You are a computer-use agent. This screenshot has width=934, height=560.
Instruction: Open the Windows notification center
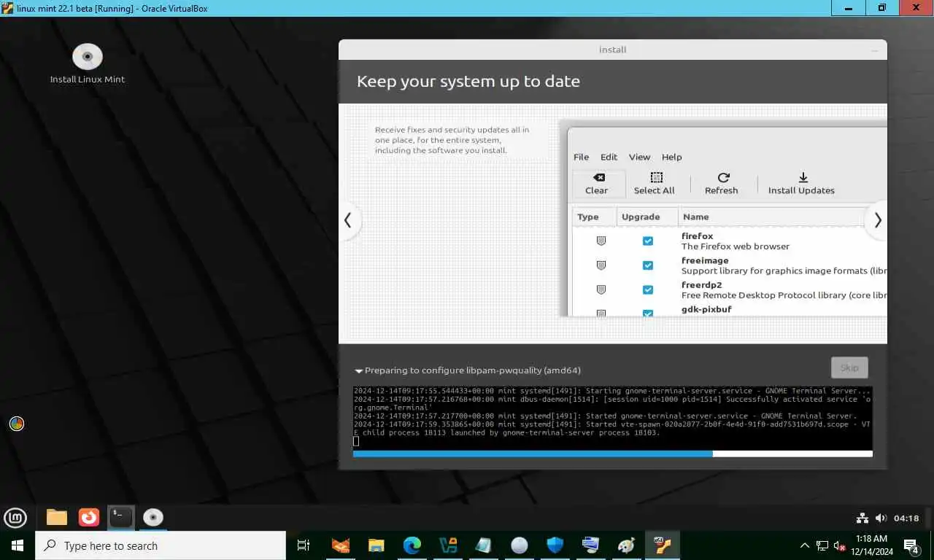pyautogui.click(x=911, y=545)
